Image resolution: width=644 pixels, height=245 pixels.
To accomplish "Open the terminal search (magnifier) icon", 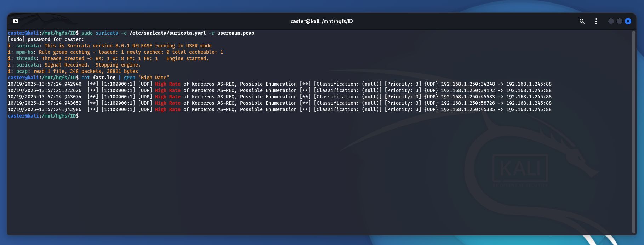I will [x=582, y=21].
